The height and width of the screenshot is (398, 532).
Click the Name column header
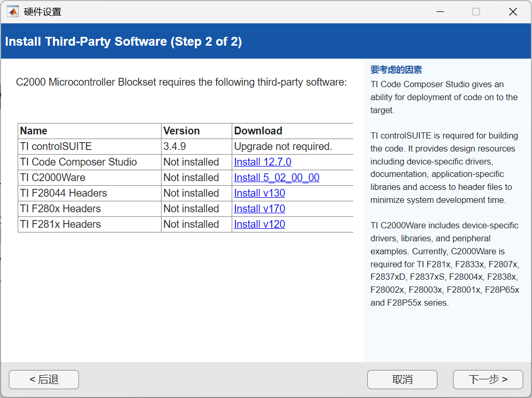(x=89, y=131)
